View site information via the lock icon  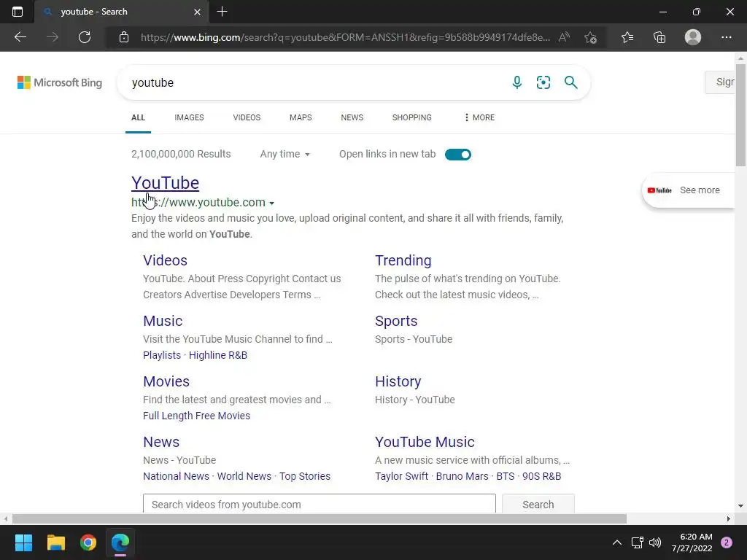tap(124, 37)
